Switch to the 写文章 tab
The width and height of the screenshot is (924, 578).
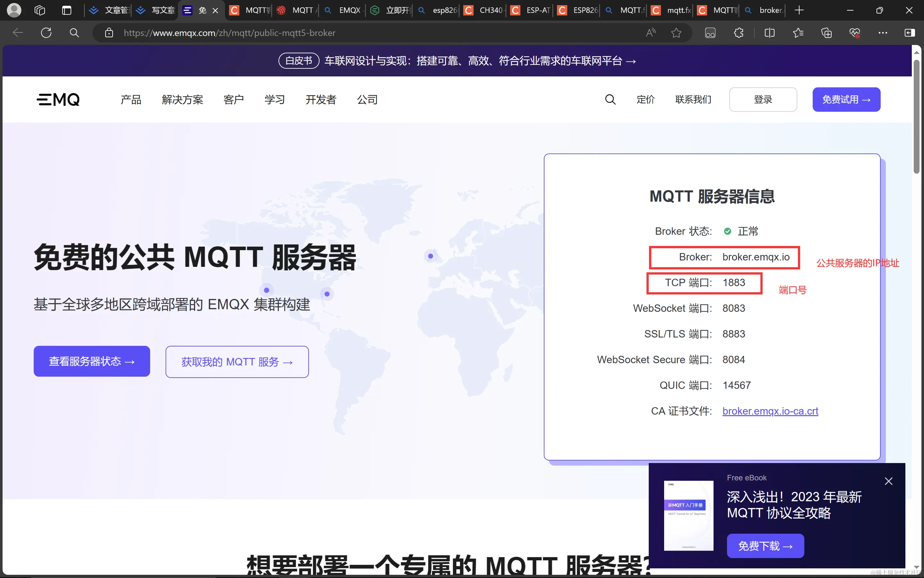point(156,10)
